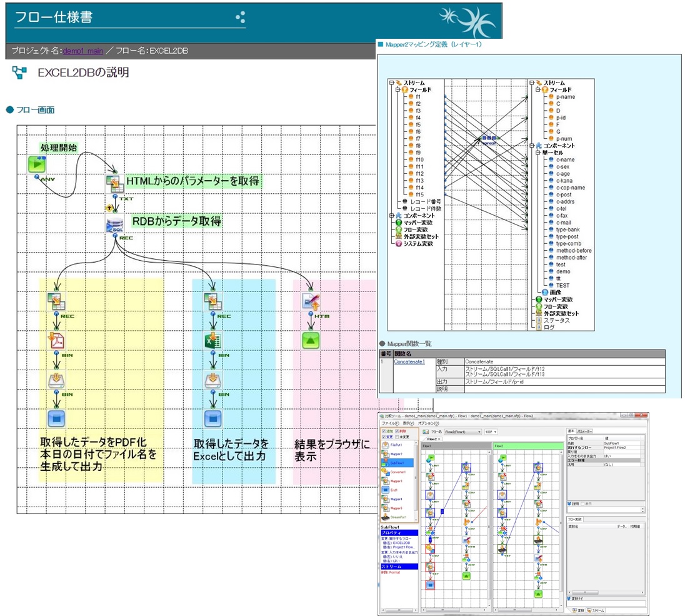Select the RDBからデータ取得 SQL component icon
The width and height of the screenshot is (690, 616).
point(114,224)
